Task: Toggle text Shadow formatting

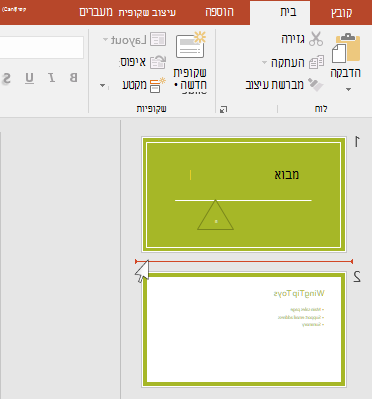Action: [x=7, y=78]
